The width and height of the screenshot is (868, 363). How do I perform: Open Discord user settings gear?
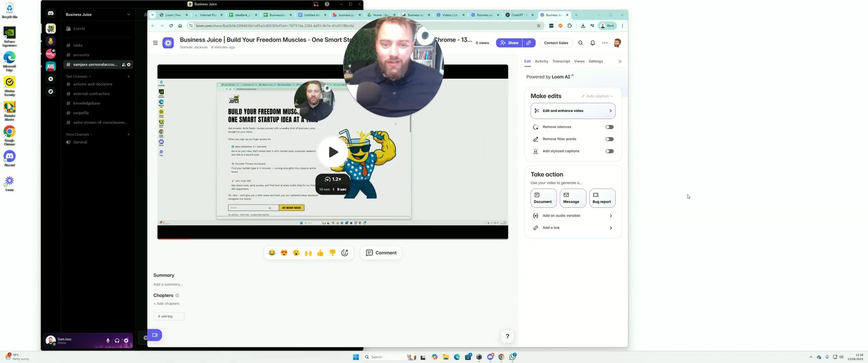coord(126,341)
